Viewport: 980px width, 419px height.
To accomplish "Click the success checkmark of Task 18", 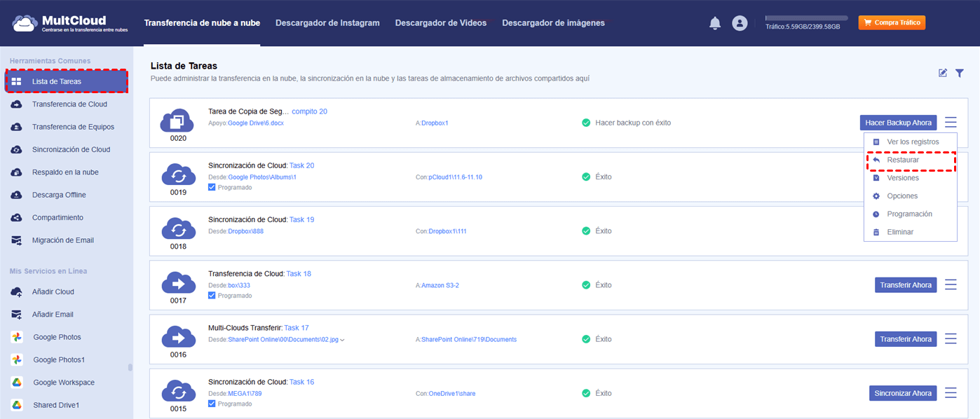I will point(586,285).
